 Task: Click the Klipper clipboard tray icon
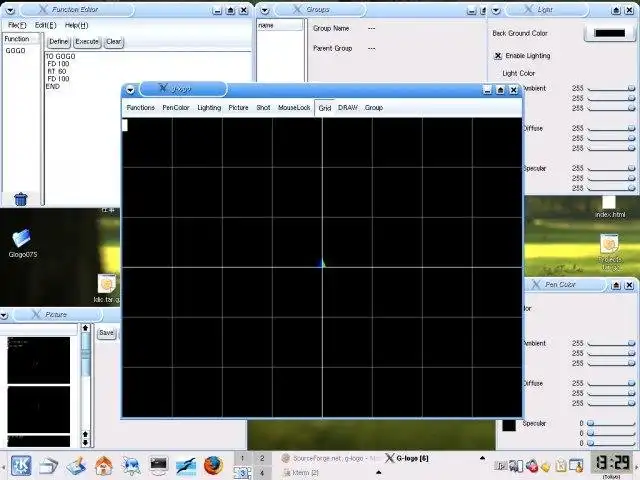point(561,465)
